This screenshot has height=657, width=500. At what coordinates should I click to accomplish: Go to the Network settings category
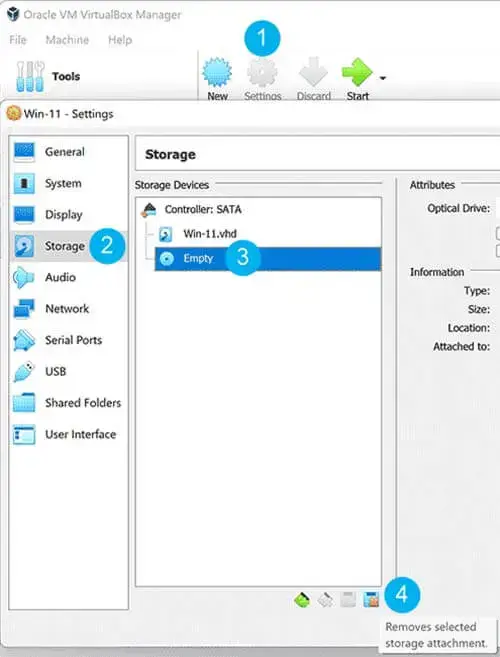[x=69, y=309]
